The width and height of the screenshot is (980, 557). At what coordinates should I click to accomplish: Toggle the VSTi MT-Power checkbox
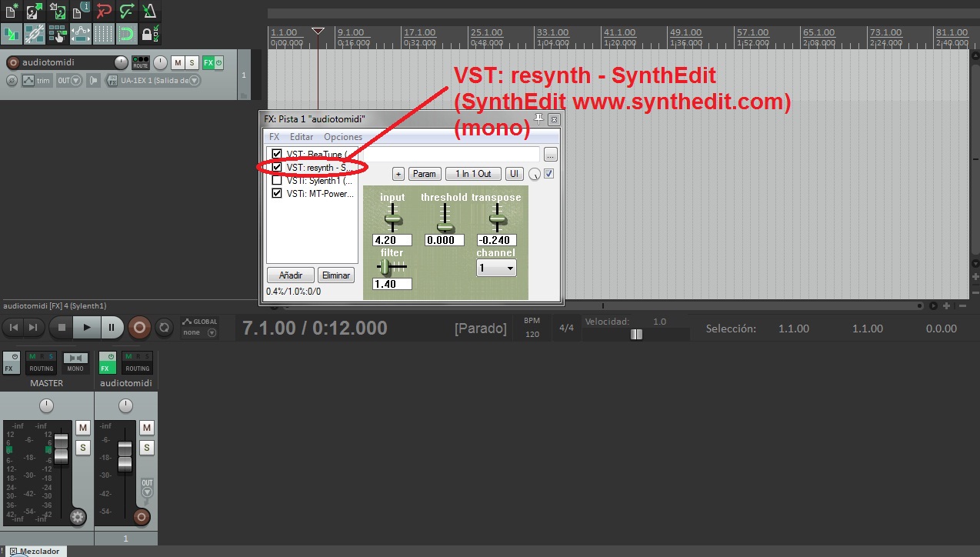[277, 193]
